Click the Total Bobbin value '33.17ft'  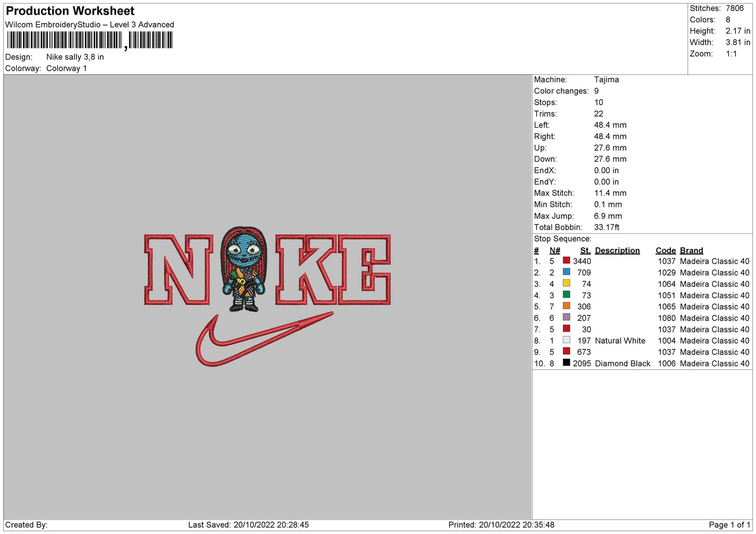coord(607,227)
